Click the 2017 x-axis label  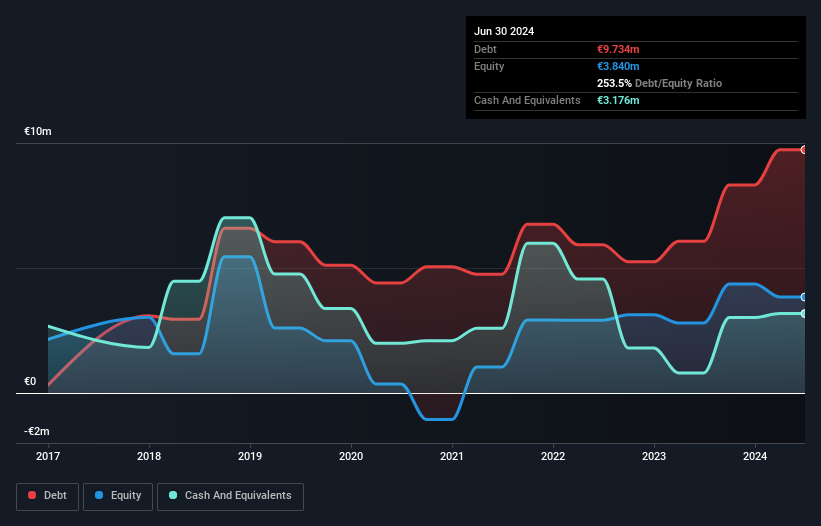[48, 456]
